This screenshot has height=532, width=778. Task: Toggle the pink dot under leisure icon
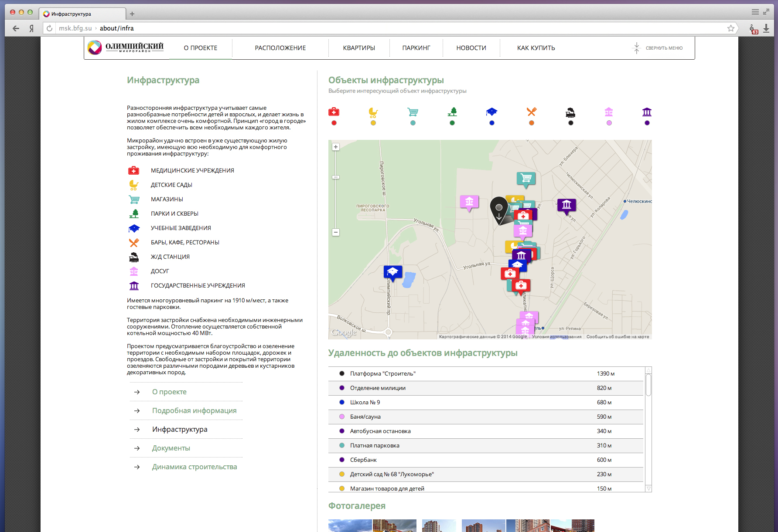pyautogui.click(x=609, y=123)
